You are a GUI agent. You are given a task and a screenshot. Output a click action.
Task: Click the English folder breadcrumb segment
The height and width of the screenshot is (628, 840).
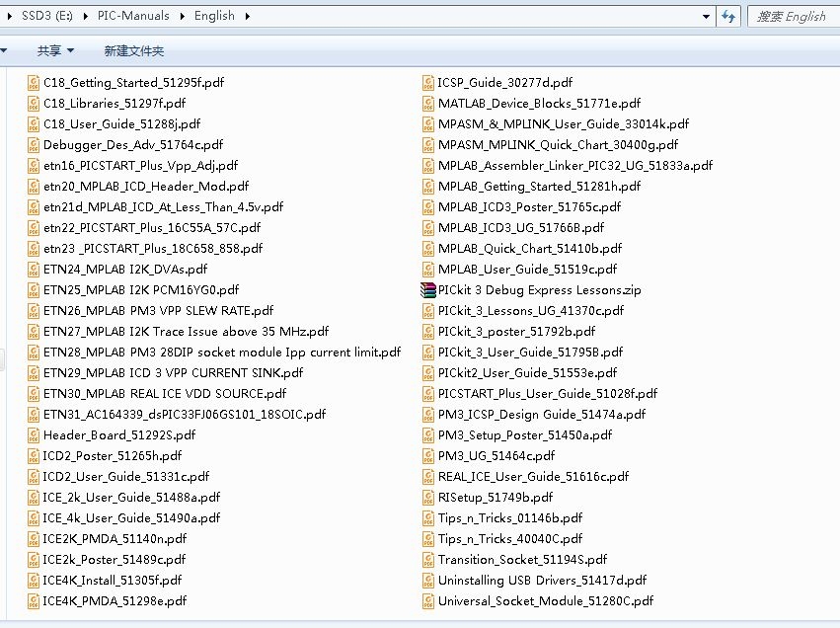coord(214,16)
